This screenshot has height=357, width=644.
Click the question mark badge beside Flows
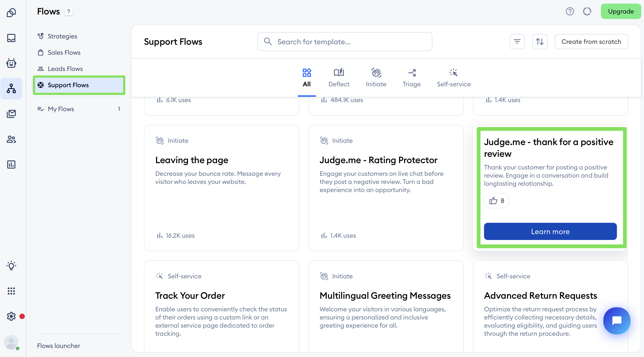(x=69, y=12)
